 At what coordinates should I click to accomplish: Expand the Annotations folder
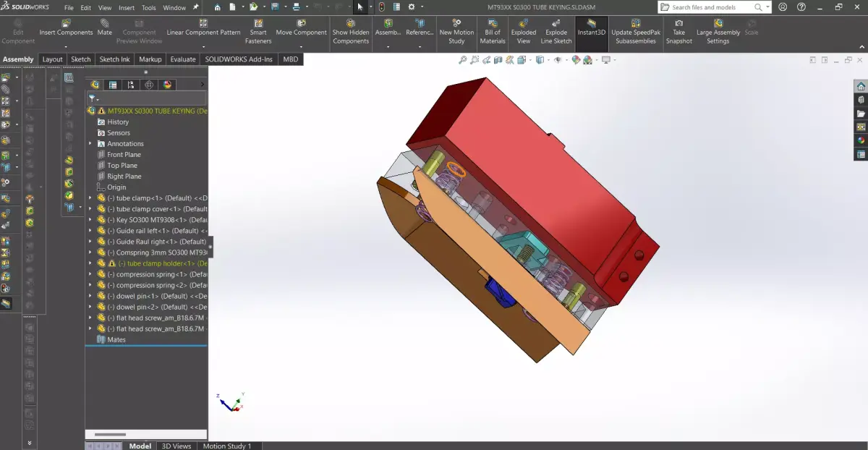[90, 143]
